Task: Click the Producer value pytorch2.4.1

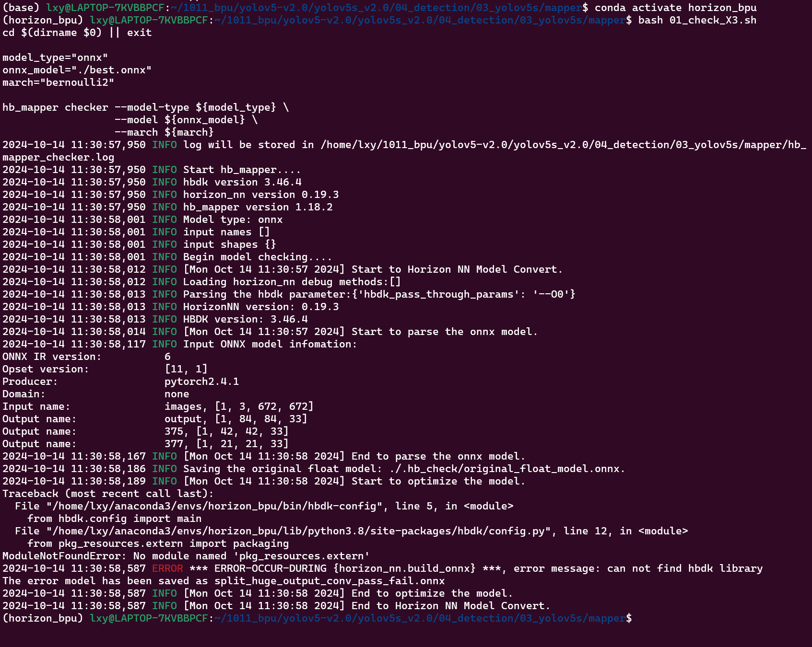Action: click(201, 381)
